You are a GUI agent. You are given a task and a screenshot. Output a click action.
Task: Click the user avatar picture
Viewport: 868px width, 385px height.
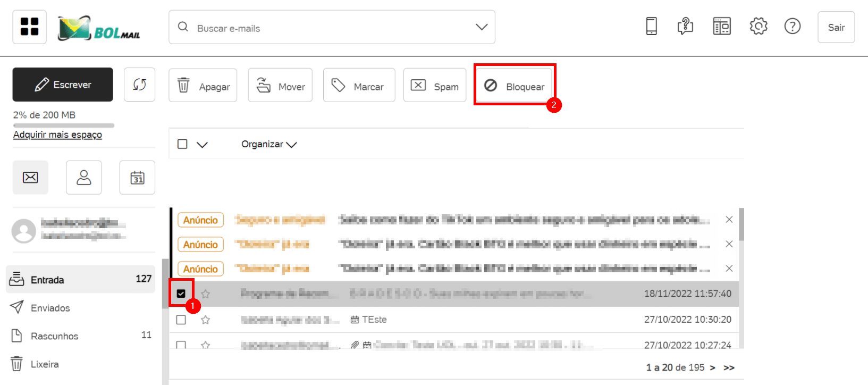(x=24, y=231)
